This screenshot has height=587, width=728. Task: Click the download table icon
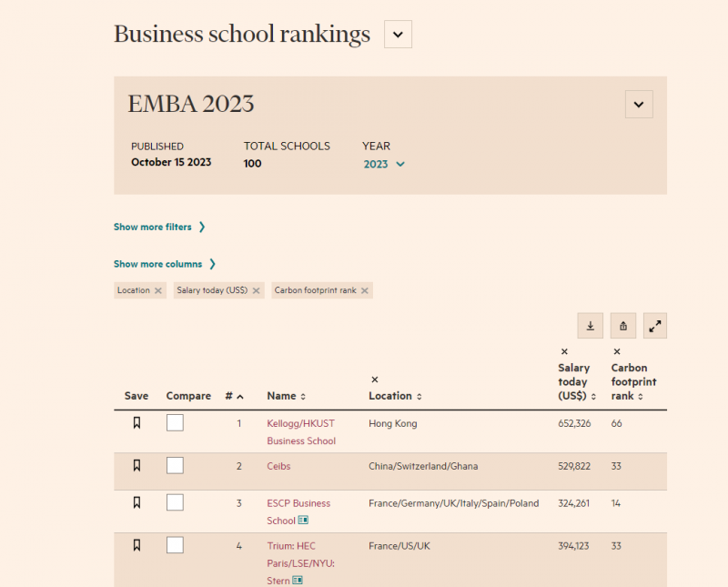tap(590, 325)
